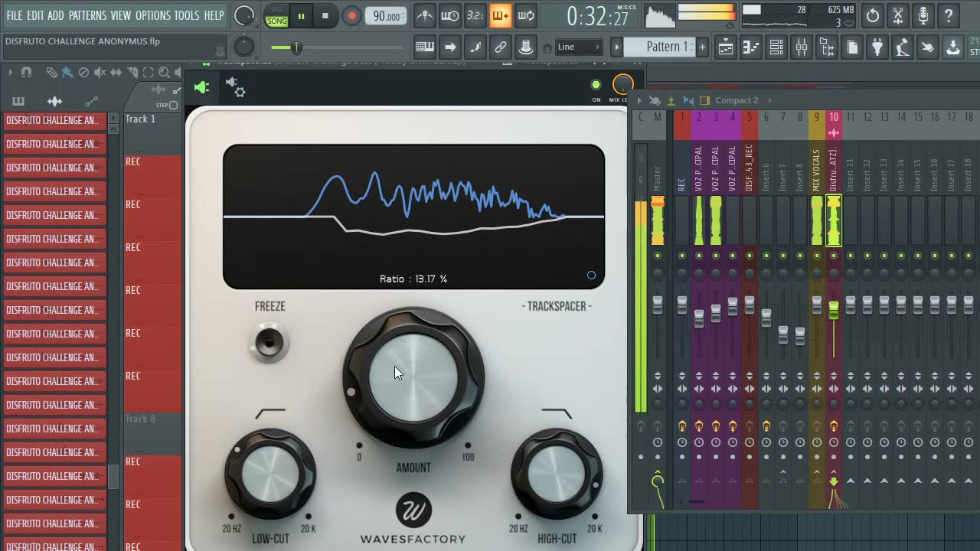Mute Master track green light
This screenshot has width=980, height=551.
657,256
